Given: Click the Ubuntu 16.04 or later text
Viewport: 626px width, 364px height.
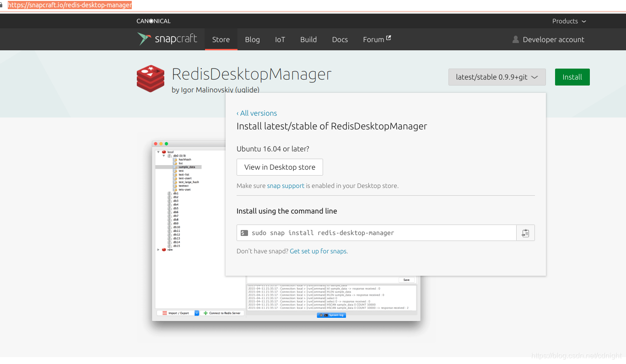Looking at the screenshot, I should [273, 149].
